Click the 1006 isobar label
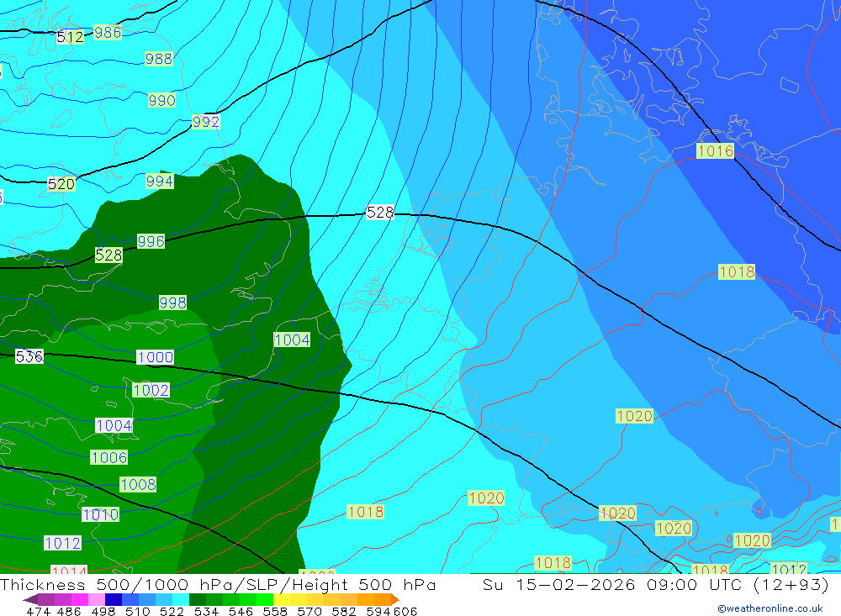Screen dimensions: 841x616 (x=109, y=457)
